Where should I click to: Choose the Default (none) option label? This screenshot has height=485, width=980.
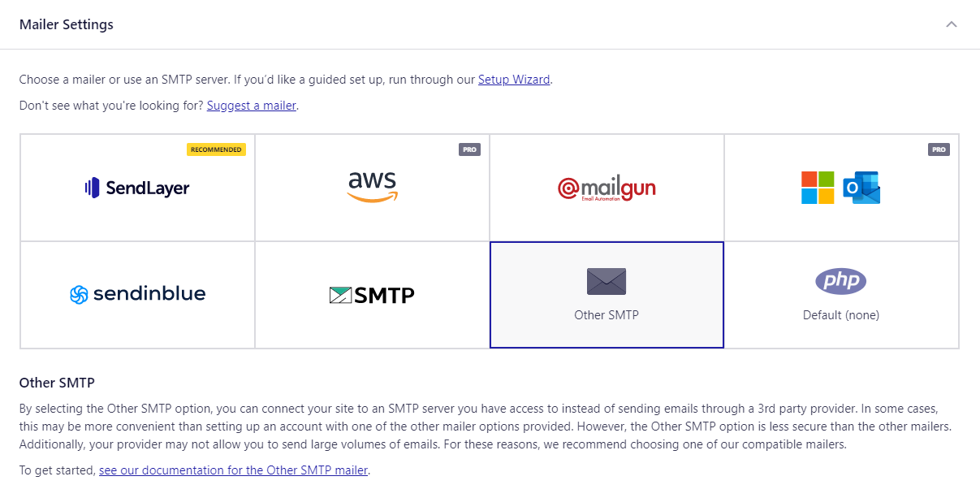(841, 314)
